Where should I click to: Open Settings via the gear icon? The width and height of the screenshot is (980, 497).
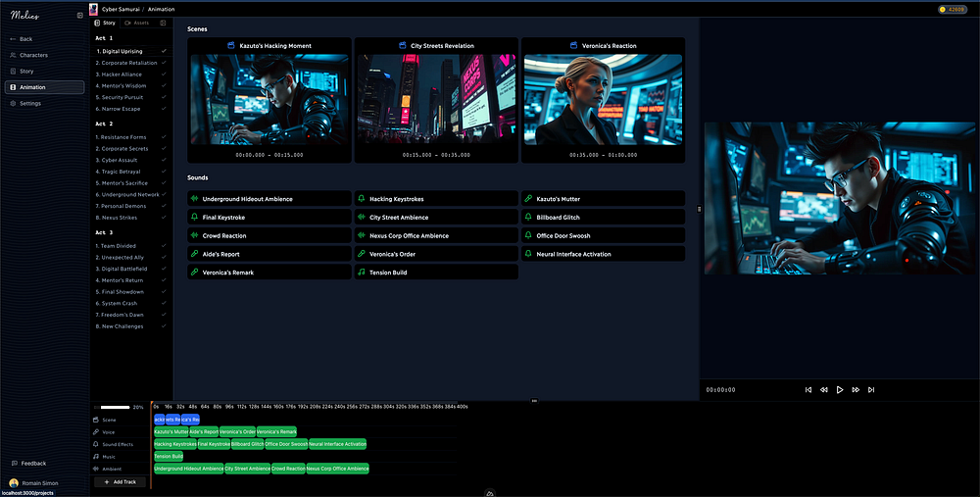[13, 103]
